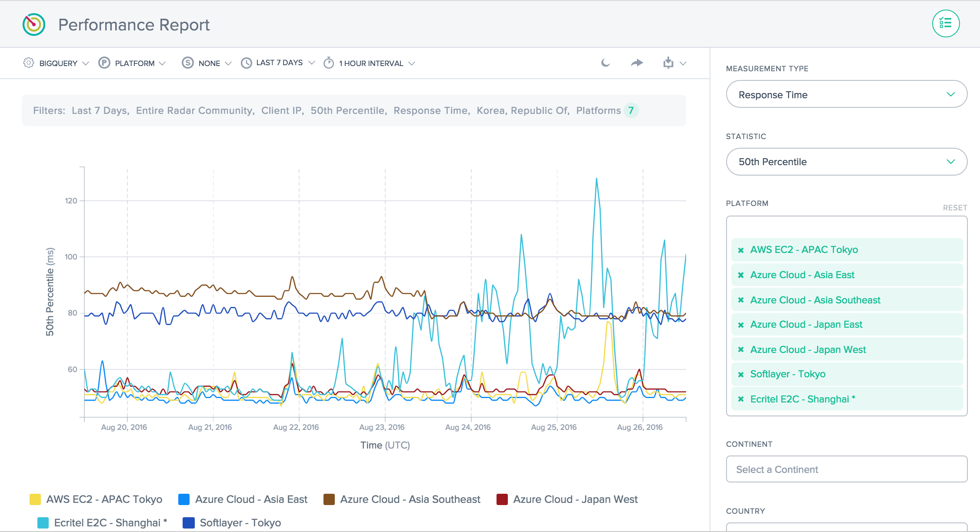Click the share arrow icon
The height and width of the screenshot is (532, 980).
637,63
